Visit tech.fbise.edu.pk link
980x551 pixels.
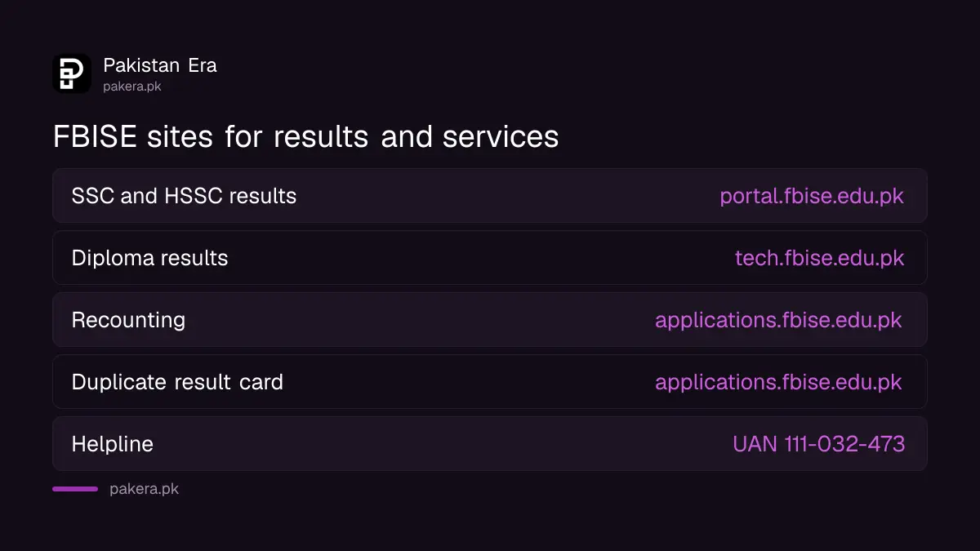tap(820, 258)
